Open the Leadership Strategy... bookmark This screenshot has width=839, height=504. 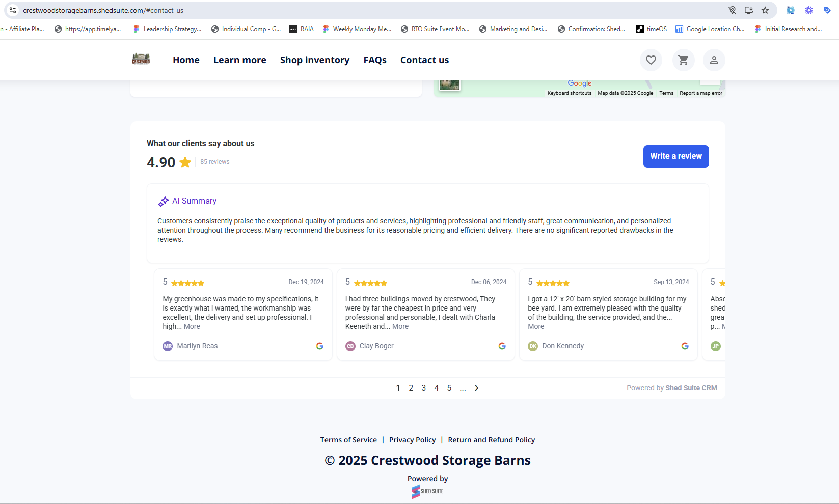(x=167, y=29)
